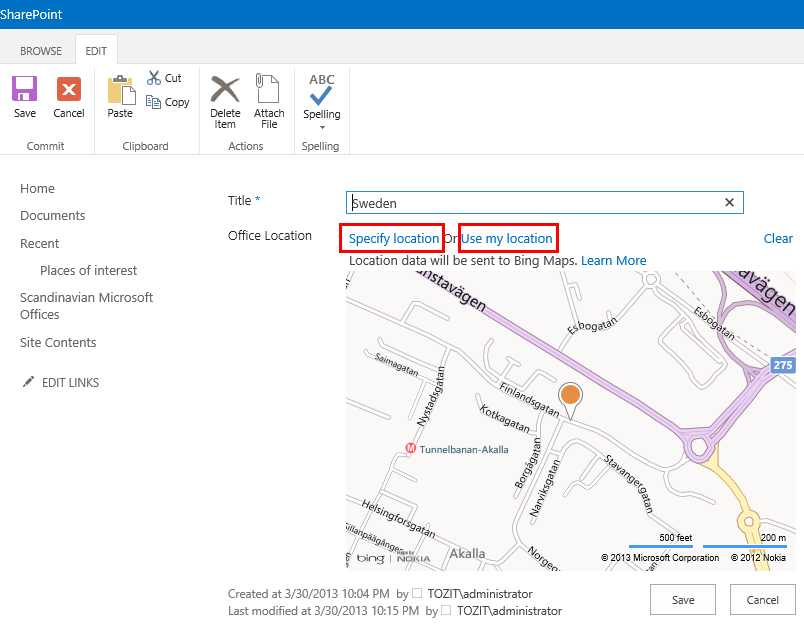Click the bottom Save button
The height and width of the screenshot is (624, 804).
coord(682,599)
